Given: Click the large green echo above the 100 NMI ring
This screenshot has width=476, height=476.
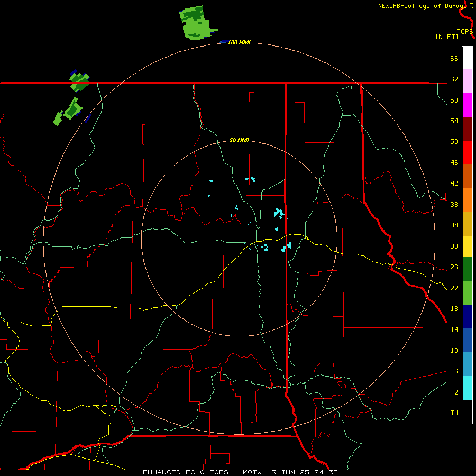Looking at the screenshot, I should pos(196,23).
